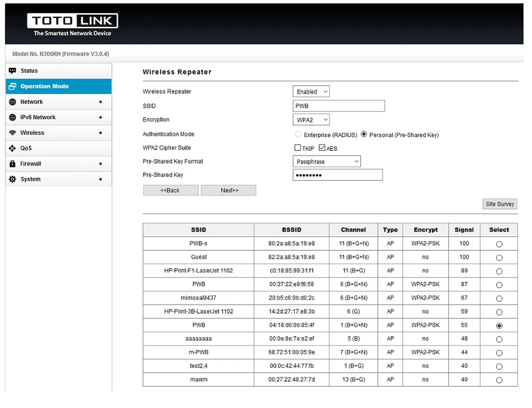Viewport: 532px width, 408px height.
Task: Select the PWB-s network radio button
Action: [498, 244]
